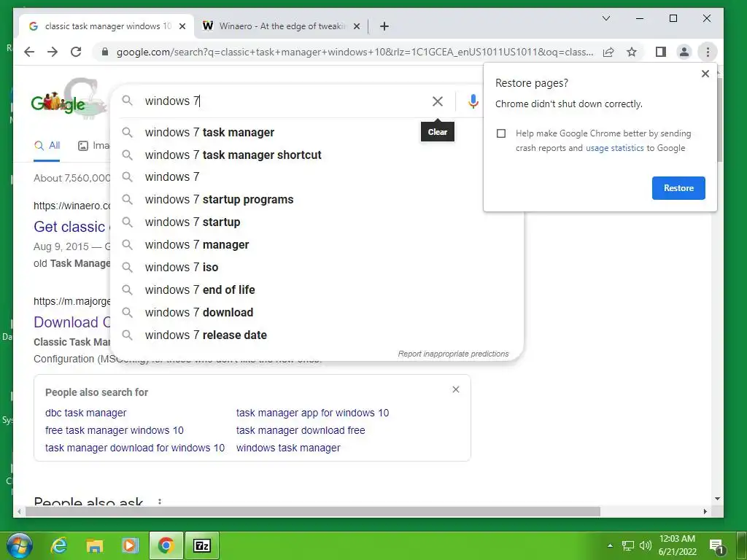
Task: Open the Chrome profile avatar
Action: (x=684, y=52)
